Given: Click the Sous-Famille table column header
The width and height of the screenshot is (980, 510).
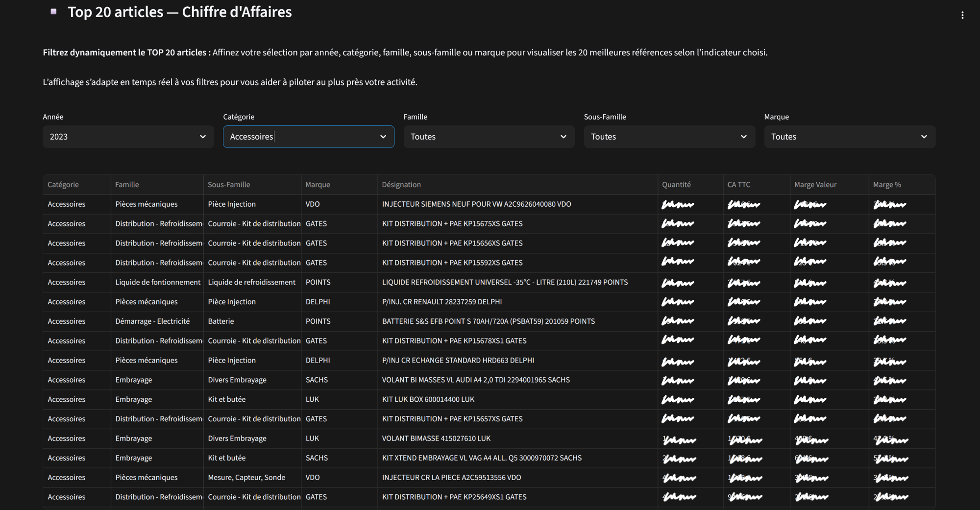Looking at the screenshot, I should pos(229,185).
